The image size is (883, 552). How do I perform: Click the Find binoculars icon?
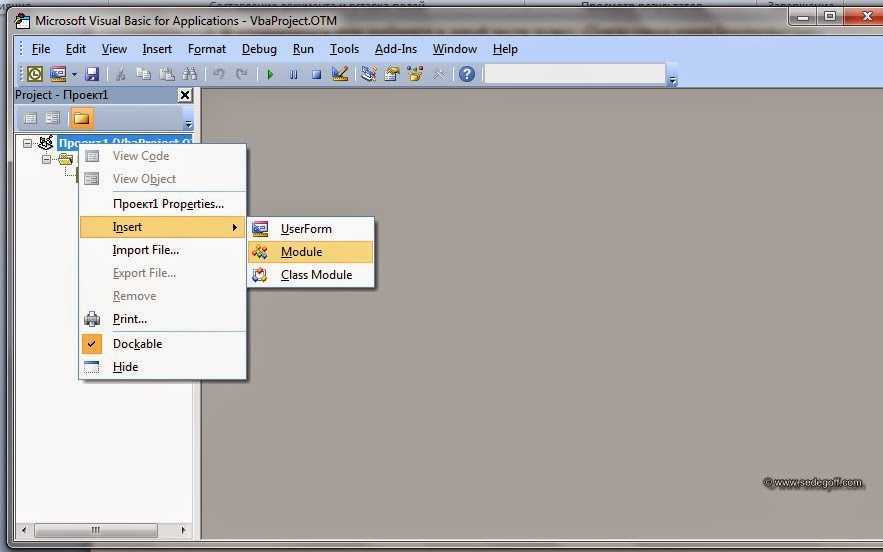(190, 74)
